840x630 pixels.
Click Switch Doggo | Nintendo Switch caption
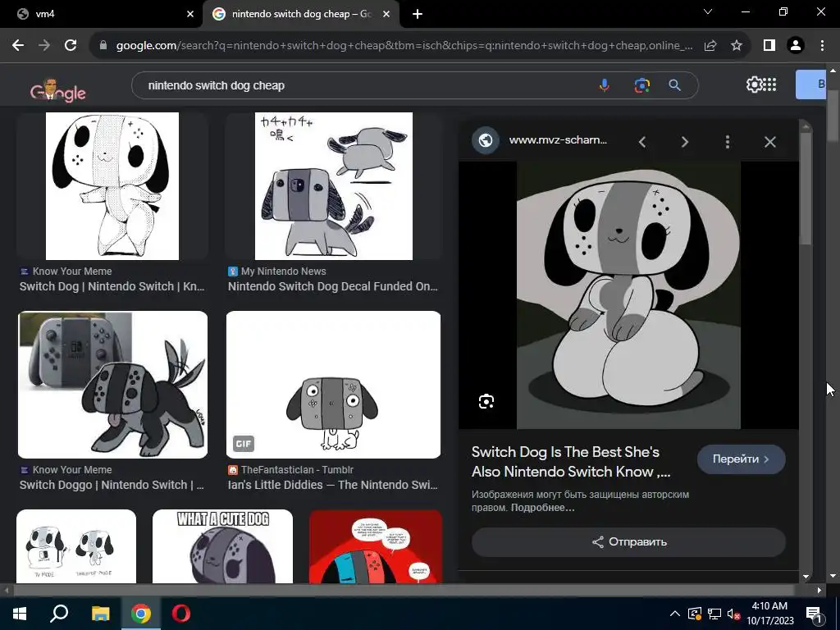[112, 486]
